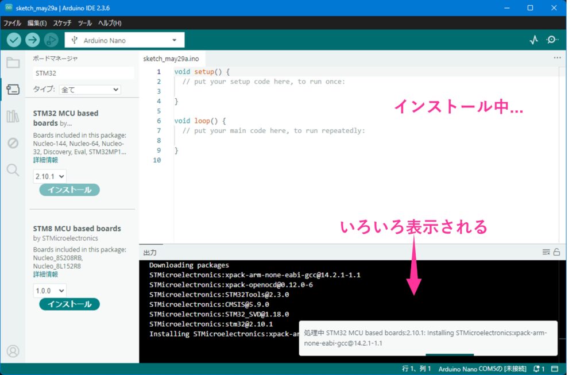
Task: Click line number 10 in the gutter
Action: [157, 160]
